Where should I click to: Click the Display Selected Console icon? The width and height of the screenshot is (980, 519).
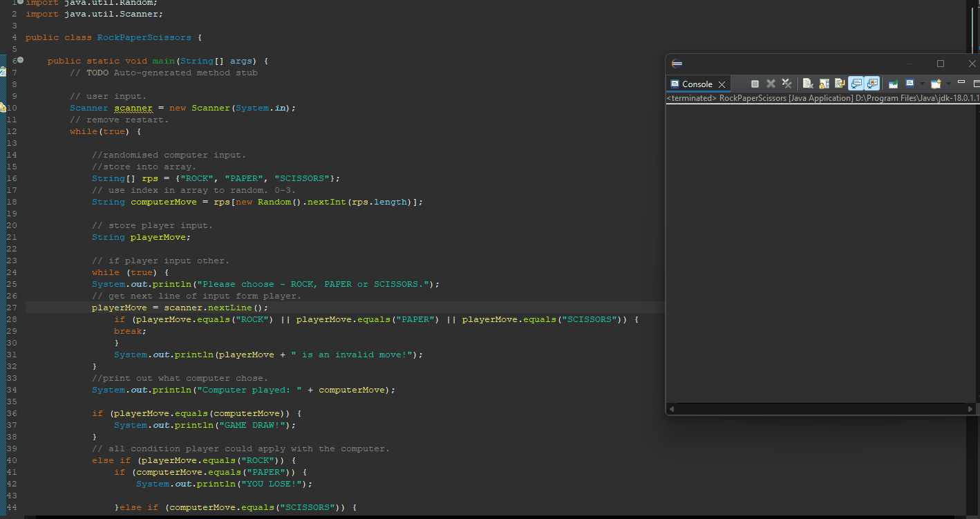[x=910, y=83]
